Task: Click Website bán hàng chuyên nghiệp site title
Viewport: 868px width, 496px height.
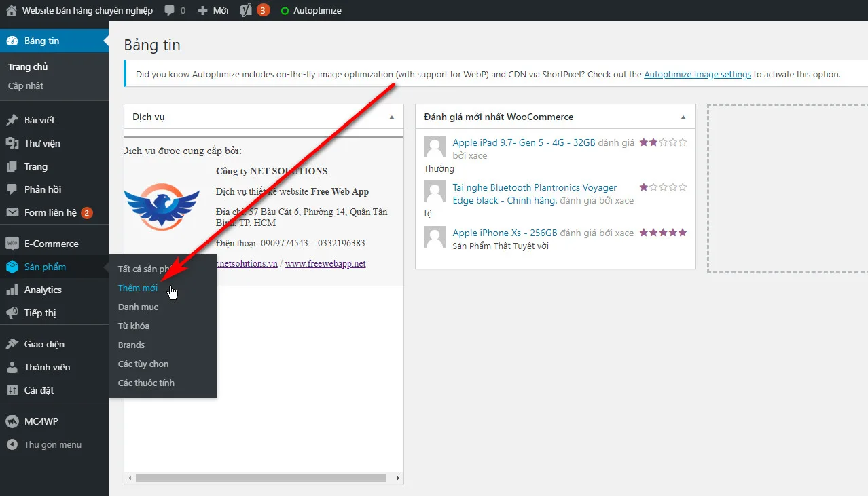Action: pos(88,10)
